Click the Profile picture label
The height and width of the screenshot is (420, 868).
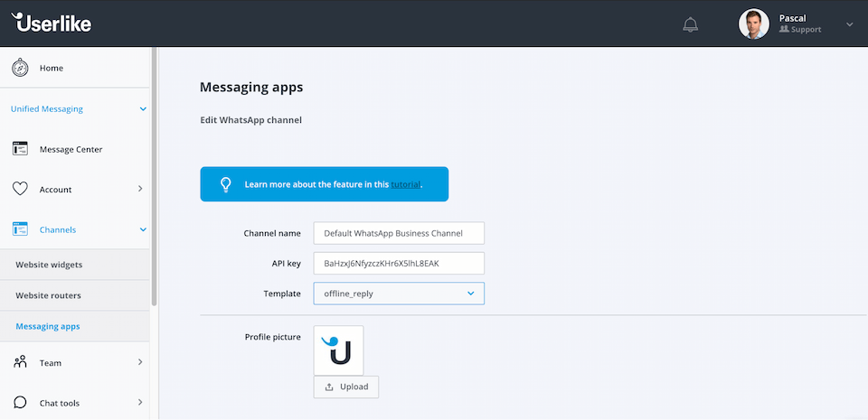(x=273, y=337)
